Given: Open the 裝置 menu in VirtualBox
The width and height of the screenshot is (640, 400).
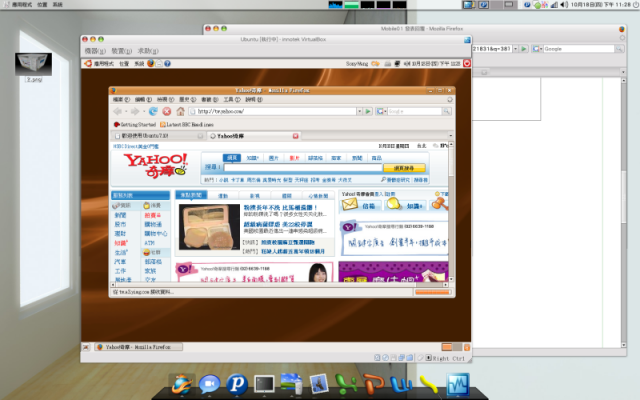Looking at the screenshot, I should 122,51.
